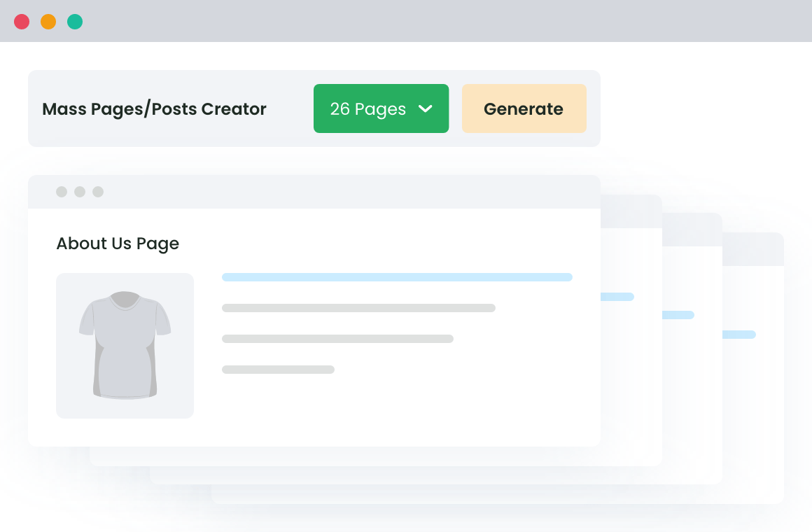
Task: Click the middle gray placeholder text line
Action: point(337,339)
